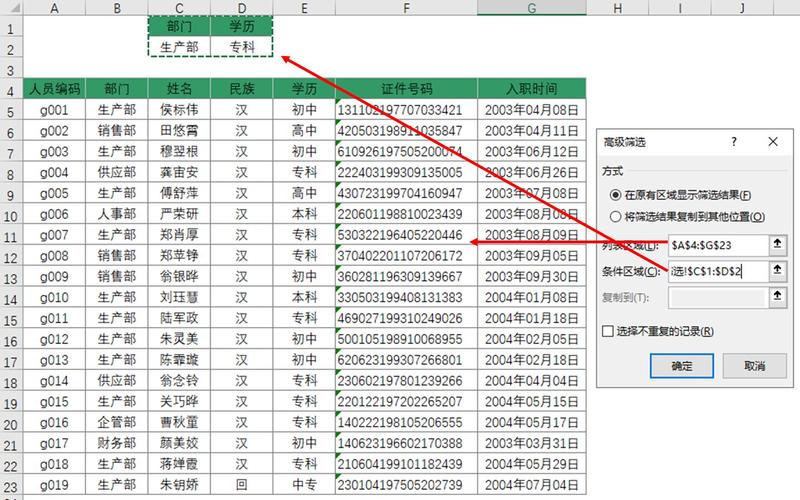Click department cell 企管部
This screenshot has width=800, height=500.
tap(117, 422)
